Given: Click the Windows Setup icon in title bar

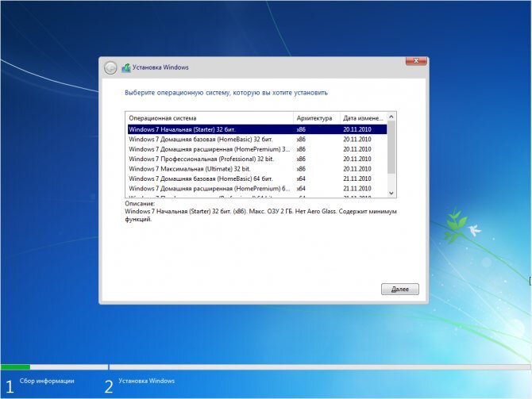Looking at the screenshot, I should click(x=126, y=67).
